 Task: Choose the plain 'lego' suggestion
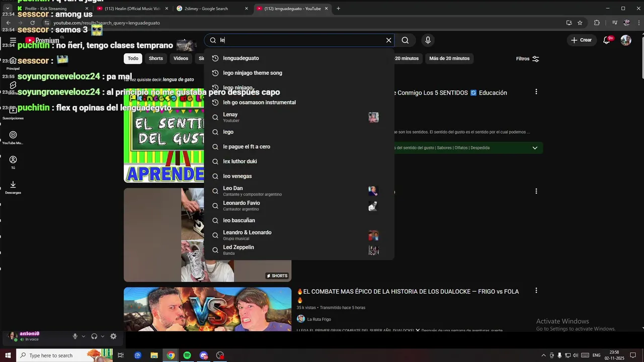point(299,132)
